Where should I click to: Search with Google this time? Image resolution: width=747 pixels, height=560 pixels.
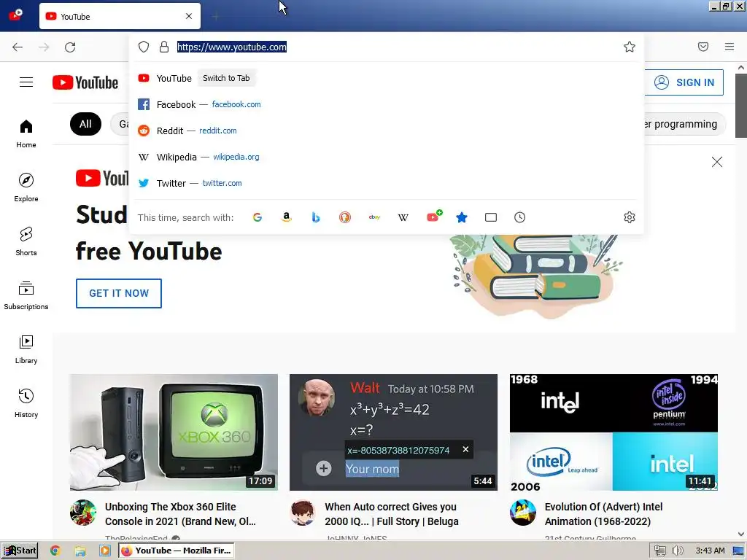point(258,217)
